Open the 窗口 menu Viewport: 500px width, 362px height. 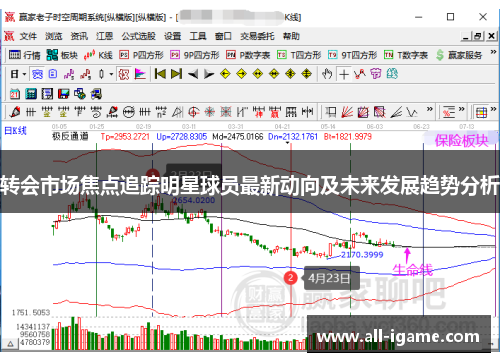tap(223, 36)
